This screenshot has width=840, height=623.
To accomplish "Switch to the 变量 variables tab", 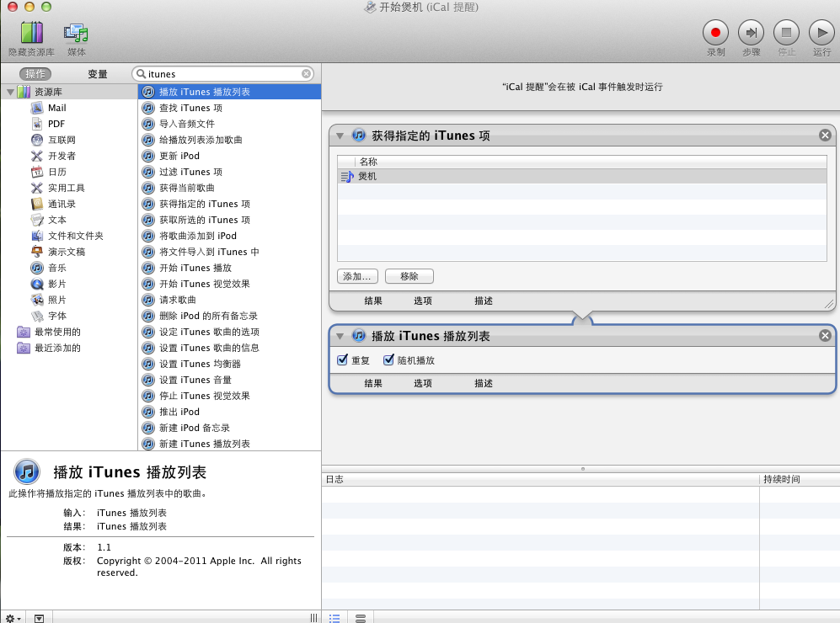I will pyautogui.click(x=98, y=74).
